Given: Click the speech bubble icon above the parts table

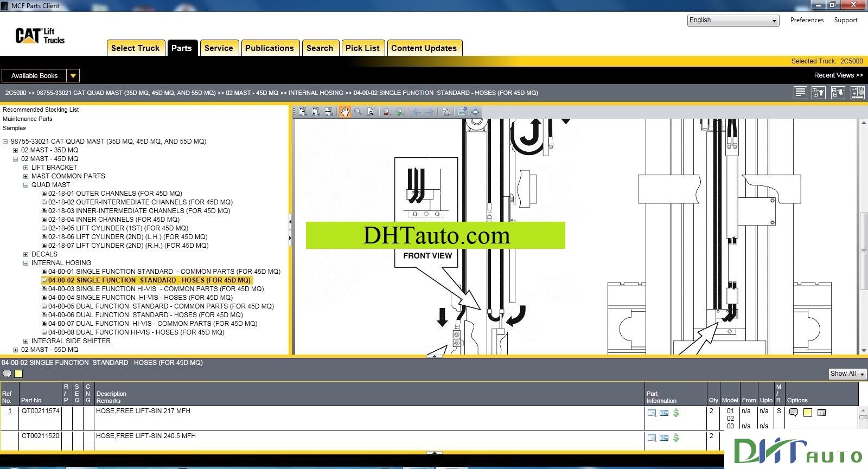Looking at the screenshot, I should 7,374.
